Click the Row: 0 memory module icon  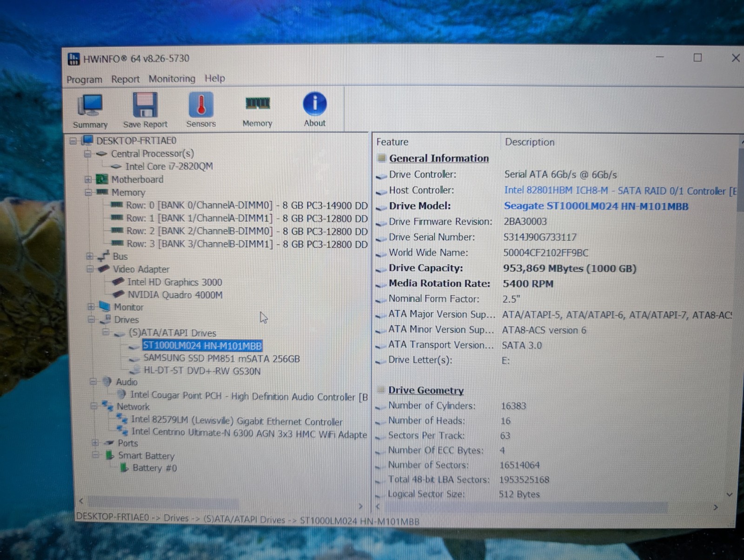(x=117, y=205)
